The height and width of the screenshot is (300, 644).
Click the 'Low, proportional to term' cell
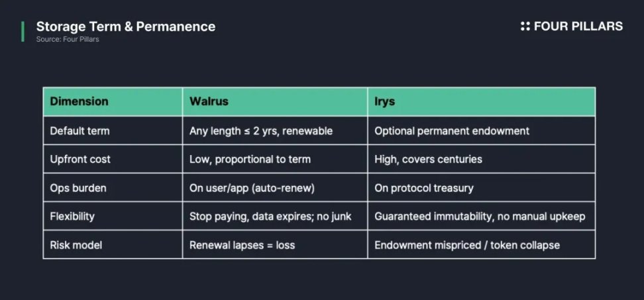(x=250, y=160)
